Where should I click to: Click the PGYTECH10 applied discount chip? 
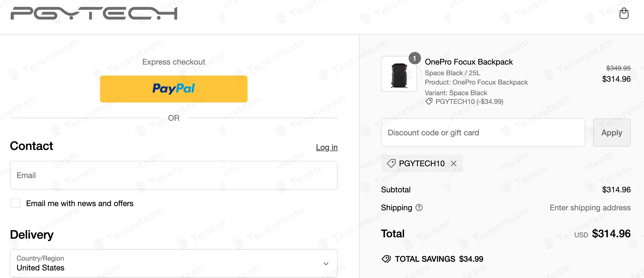[421, 163]
